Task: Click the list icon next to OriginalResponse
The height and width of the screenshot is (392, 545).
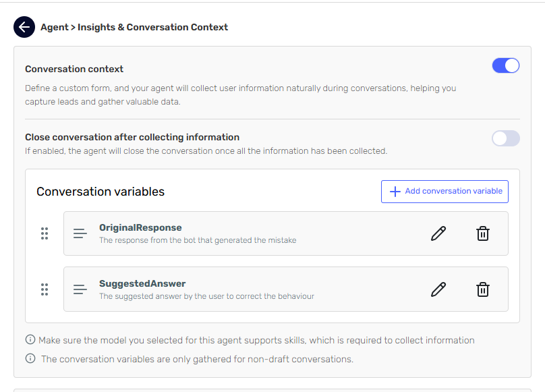Action: click(80, 233)
